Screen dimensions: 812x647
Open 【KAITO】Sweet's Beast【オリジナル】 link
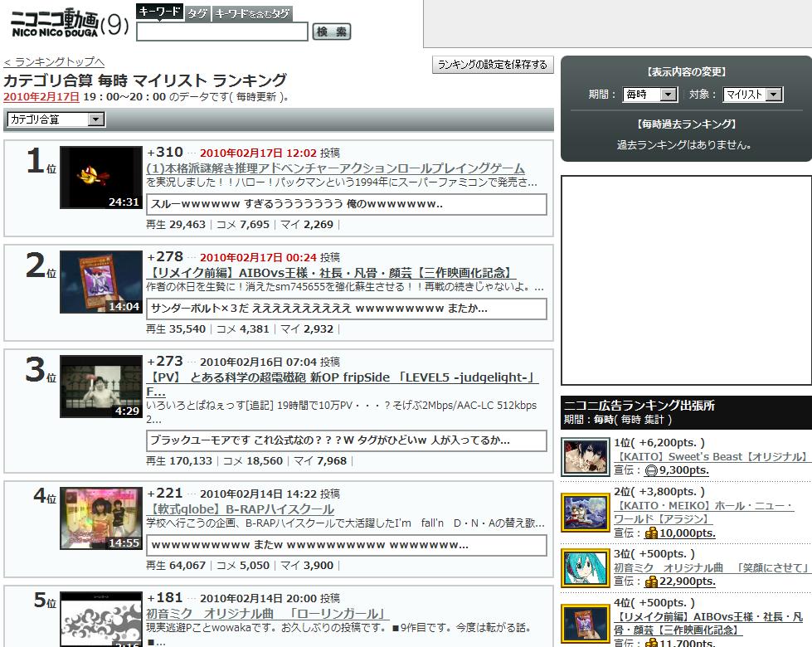[x=712, y=457]
